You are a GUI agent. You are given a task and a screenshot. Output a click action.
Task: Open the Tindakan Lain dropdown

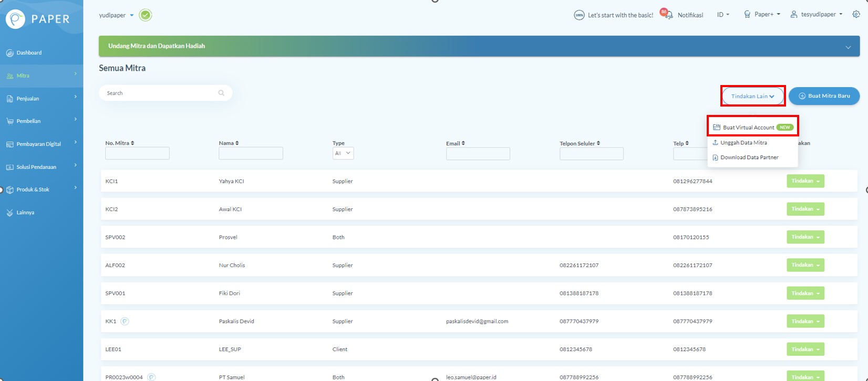pos(753,96)
